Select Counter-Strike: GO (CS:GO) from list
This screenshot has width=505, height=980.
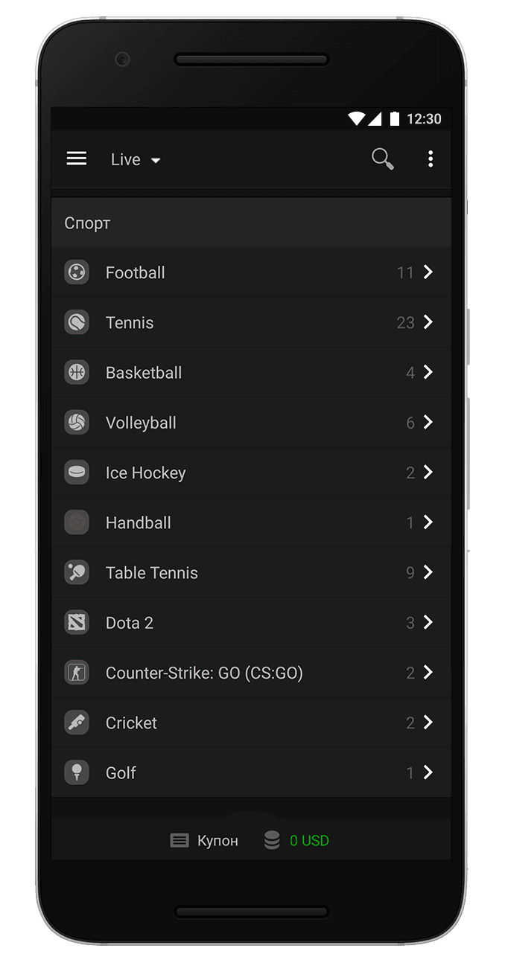(204, 673)
